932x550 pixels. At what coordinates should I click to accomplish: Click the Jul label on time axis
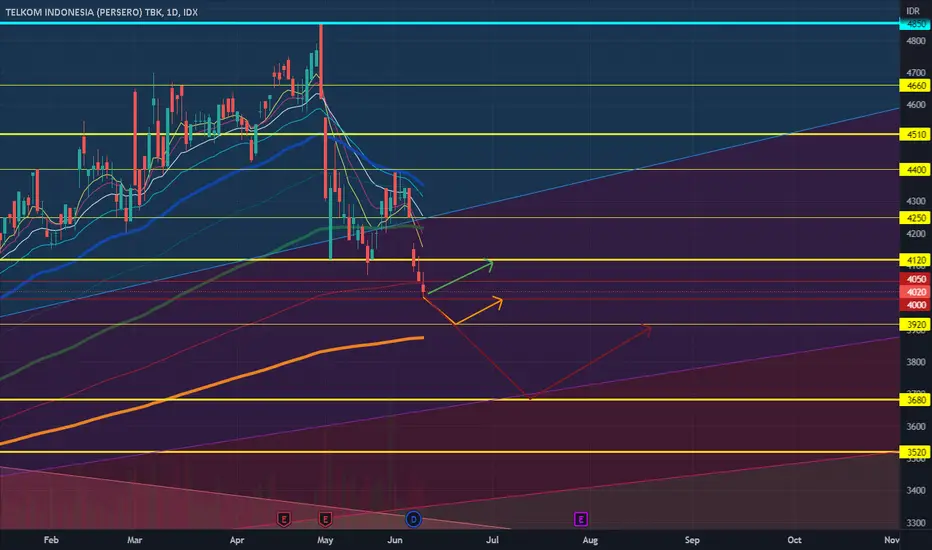[x=492, y=540]
